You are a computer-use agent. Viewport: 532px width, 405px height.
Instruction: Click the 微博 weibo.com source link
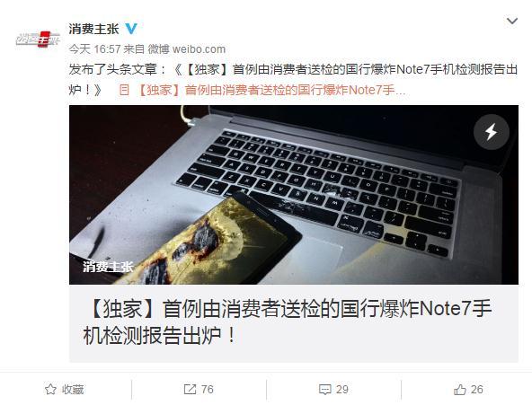click(187, 49)
